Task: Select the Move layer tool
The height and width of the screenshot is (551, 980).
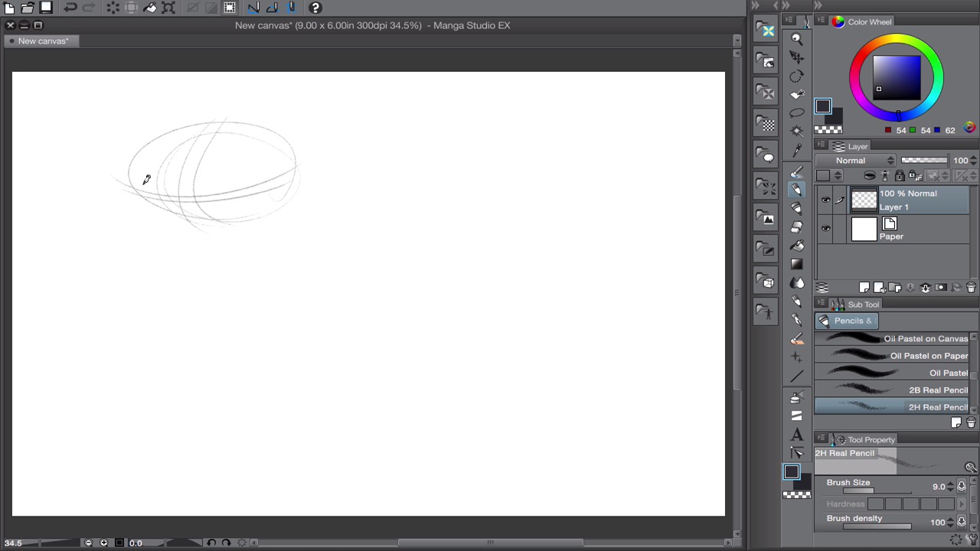Action: tap(797, 57)
